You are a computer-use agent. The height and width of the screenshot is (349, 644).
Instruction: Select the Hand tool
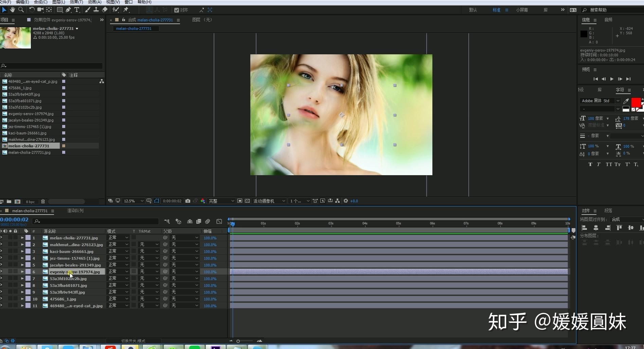tap(13, 10)
